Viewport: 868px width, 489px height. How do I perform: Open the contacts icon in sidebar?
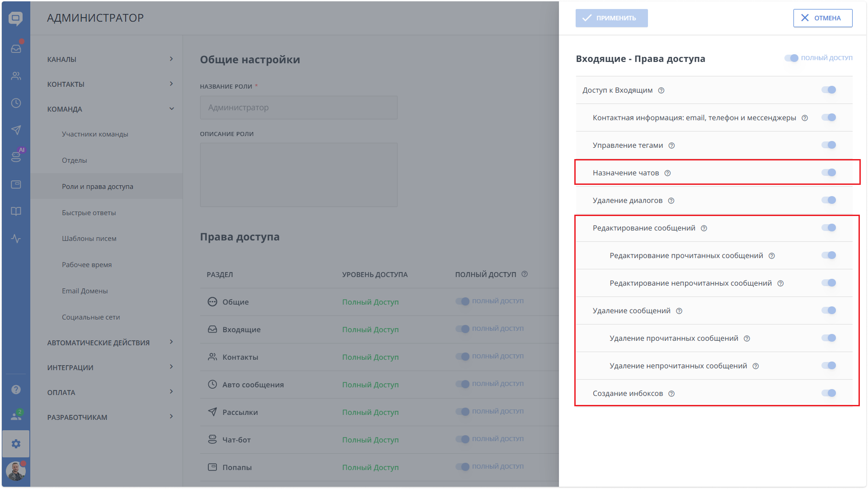pos(16,76)
